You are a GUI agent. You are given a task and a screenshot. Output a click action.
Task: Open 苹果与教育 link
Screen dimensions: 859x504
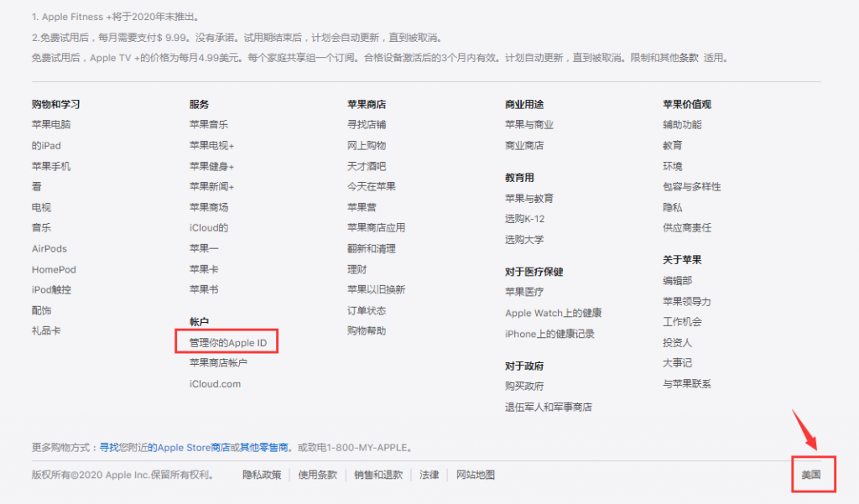[529, 198]
